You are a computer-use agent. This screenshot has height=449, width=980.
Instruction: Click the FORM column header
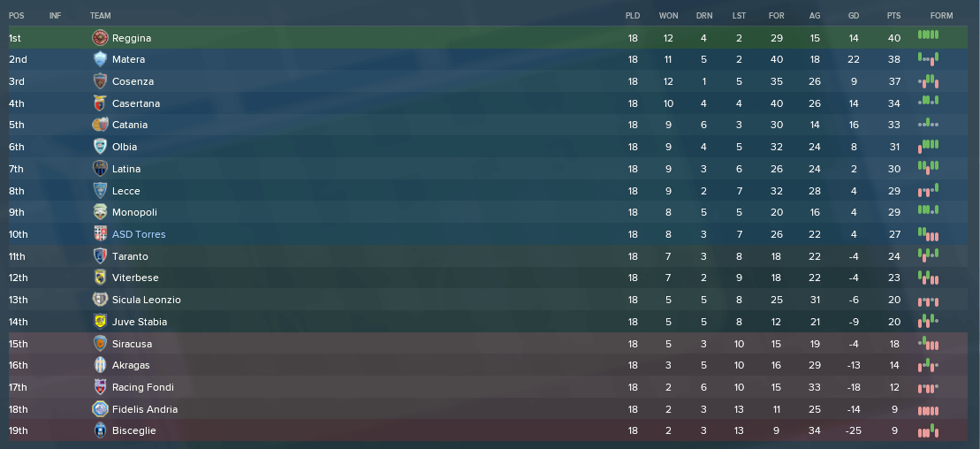[941, 16]
